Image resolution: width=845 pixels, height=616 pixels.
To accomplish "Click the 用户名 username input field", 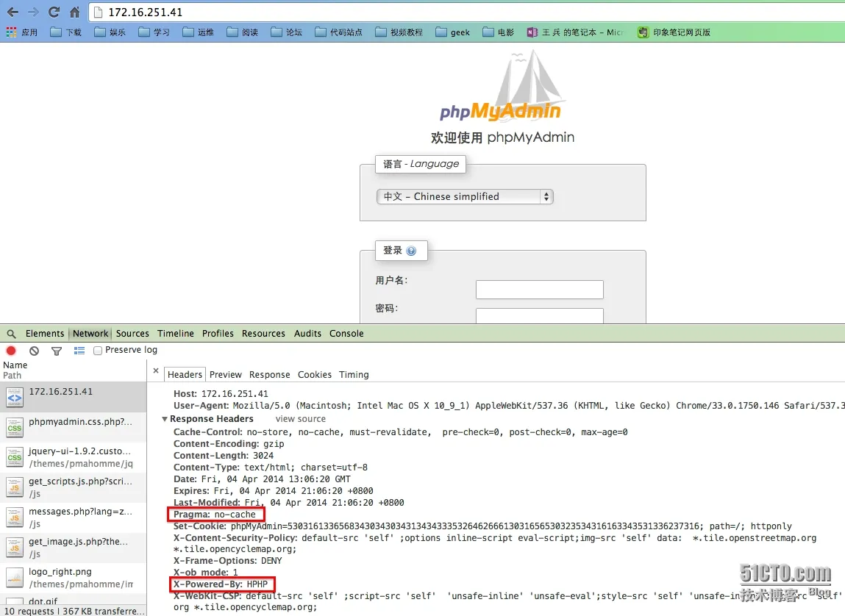I will click(x=540, y=289).
